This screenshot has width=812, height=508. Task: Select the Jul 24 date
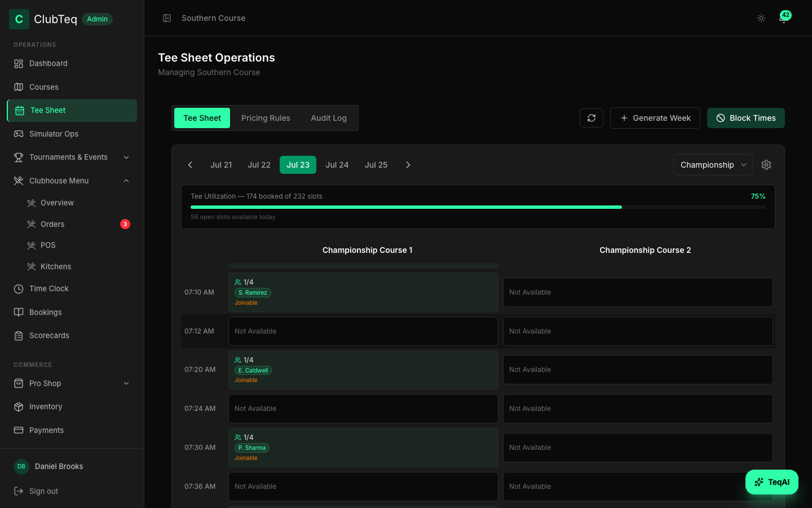tap(337, 165)
